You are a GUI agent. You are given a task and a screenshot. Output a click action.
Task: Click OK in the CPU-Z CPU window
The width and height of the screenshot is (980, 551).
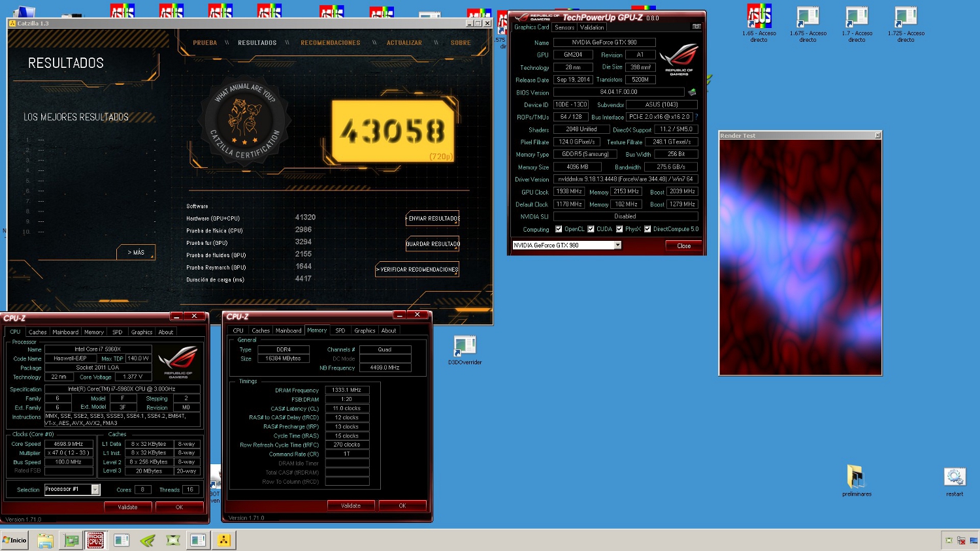click(x=179, y=507)
